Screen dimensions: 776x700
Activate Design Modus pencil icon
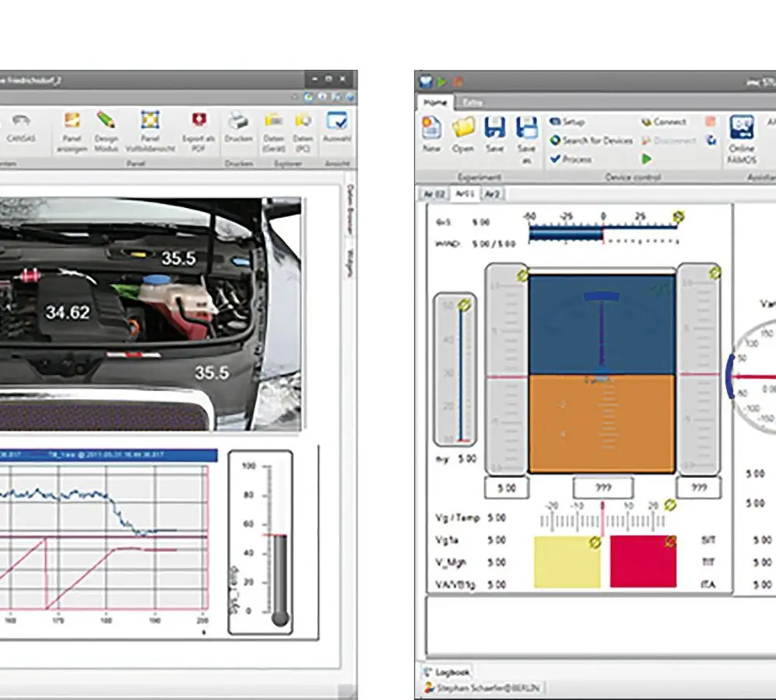[x=106, y=120]
